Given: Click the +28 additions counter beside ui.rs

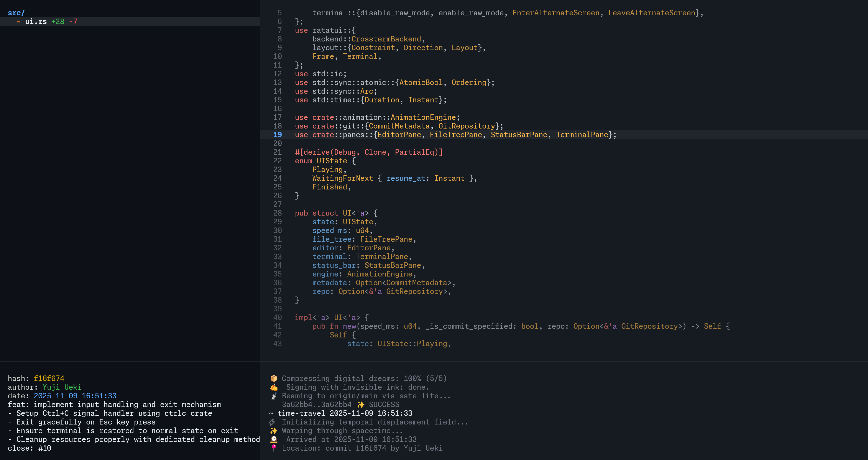Looking at the screenshot, I should click(58, 22).
